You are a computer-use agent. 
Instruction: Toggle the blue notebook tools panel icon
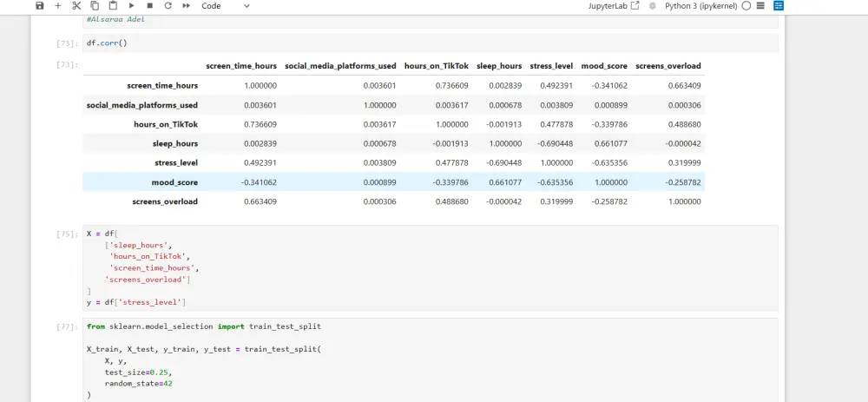tap(779, 5)
